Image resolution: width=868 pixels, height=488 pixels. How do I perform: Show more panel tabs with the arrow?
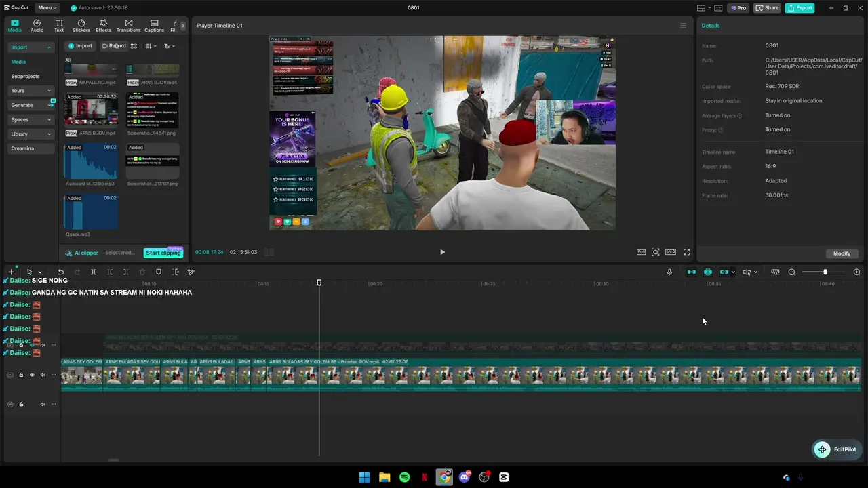182,26
